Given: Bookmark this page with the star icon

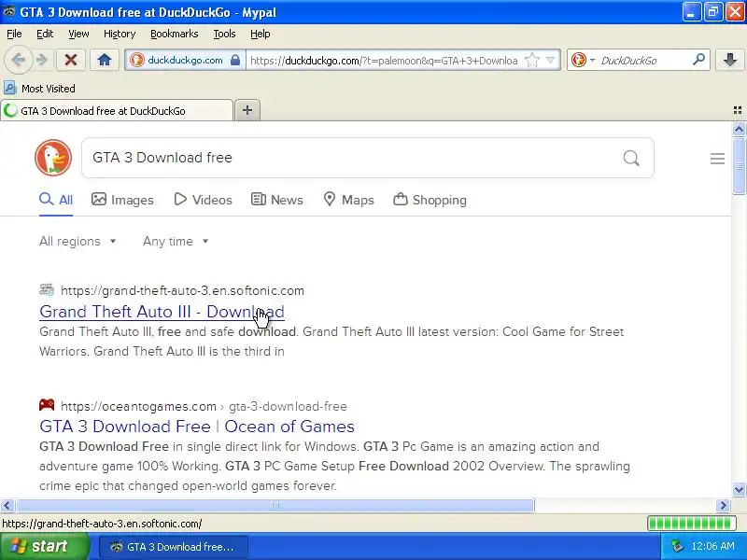Looking at the screenshot, I should pos(531,61).
